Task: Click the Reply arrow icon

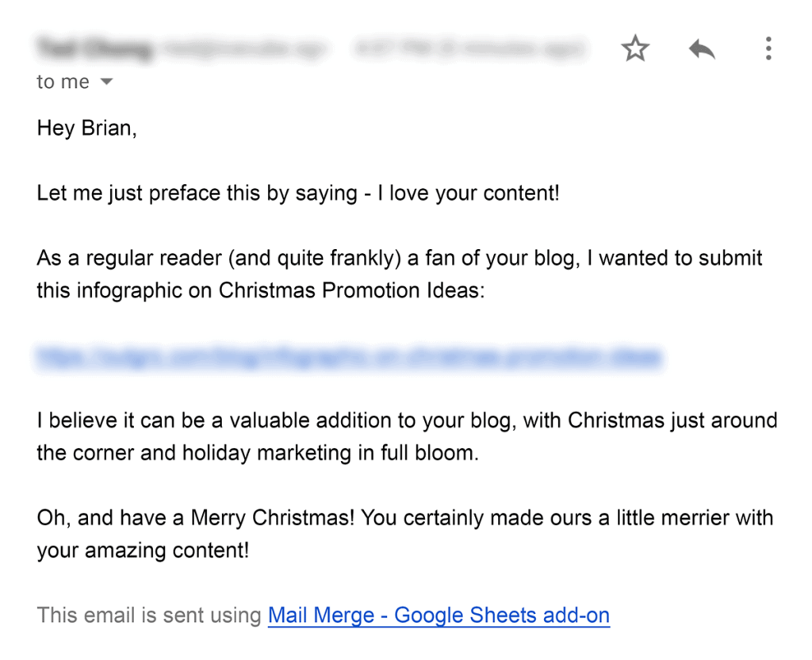Action: click(702, 50)
